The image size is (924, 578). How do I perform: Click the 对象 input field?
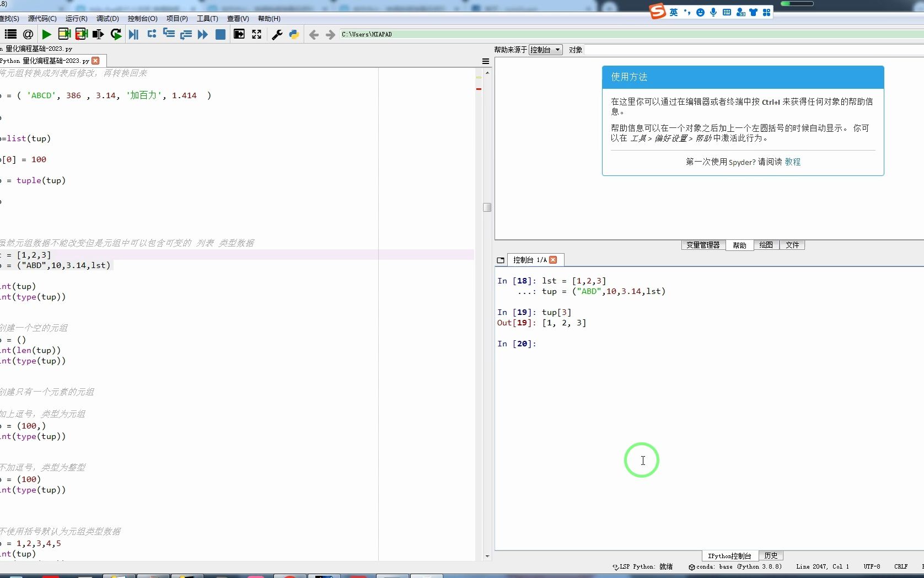754,50
